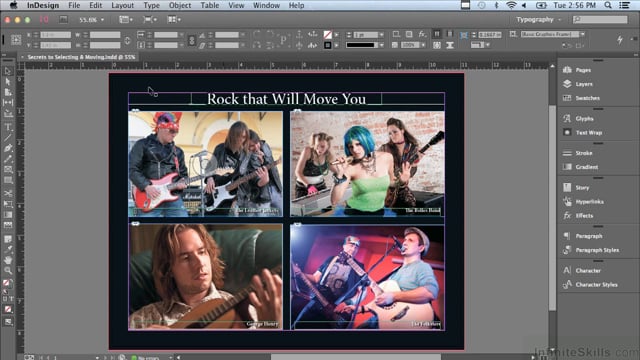Screen dimensions: 640x360
Task: Open the stroke weight dropdown
Action: 381,35
